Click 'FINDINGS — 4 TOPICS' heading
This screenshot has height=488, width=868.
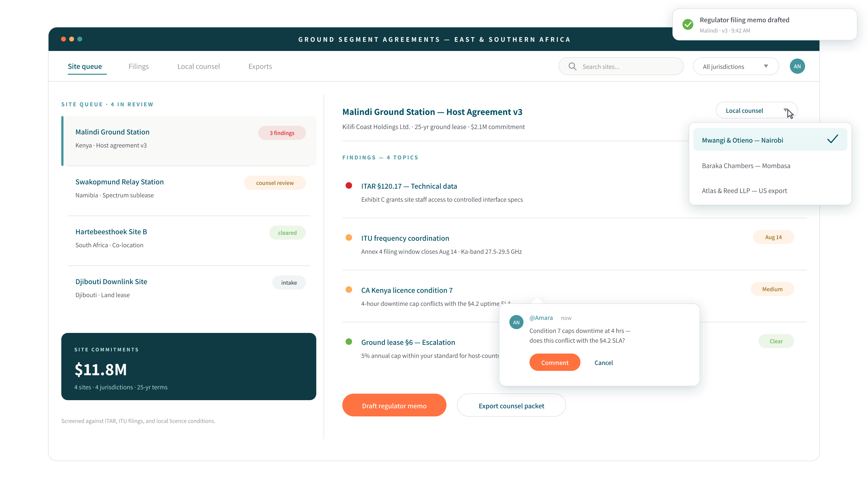tap(380, 157)
